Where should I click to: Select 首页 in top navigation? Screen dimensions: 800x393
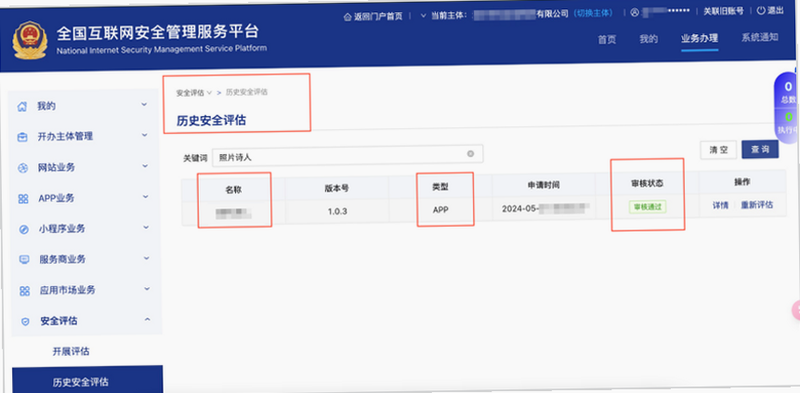coord(607,39)
